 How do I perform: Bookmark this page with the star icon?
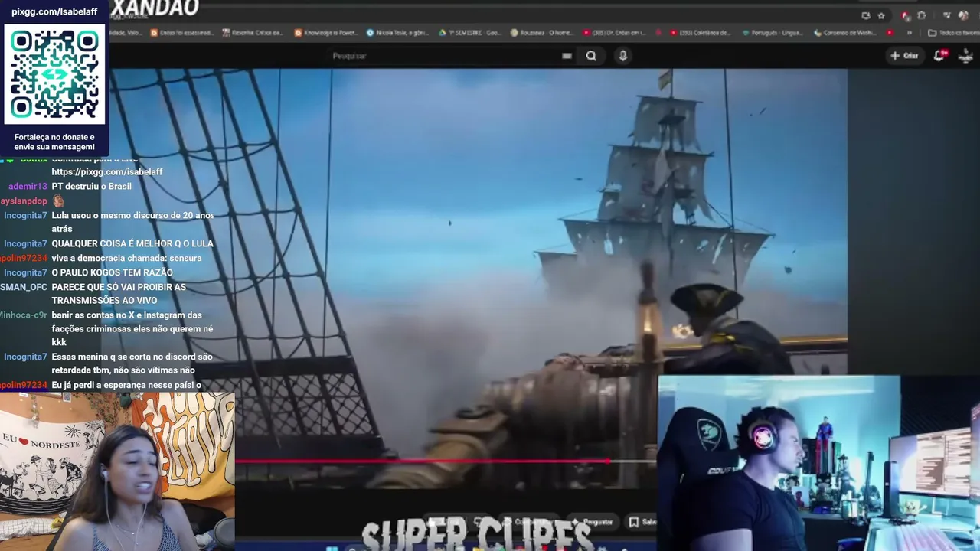tap(881, 15)
